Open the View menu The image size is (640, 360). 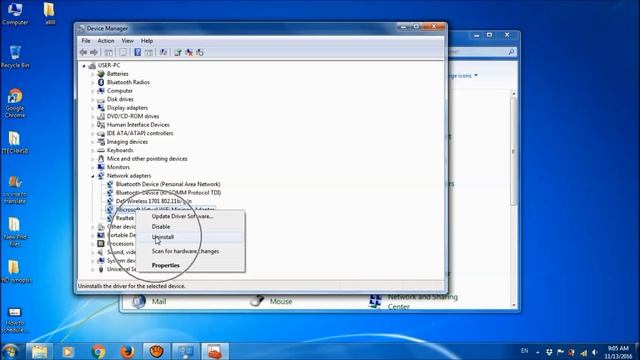coord(127,41)
